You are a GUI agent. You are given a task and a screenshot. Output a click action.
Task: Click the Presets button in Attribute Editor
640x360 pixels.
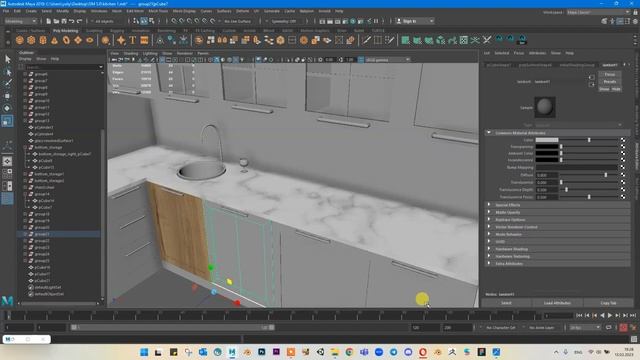point(610,82)
